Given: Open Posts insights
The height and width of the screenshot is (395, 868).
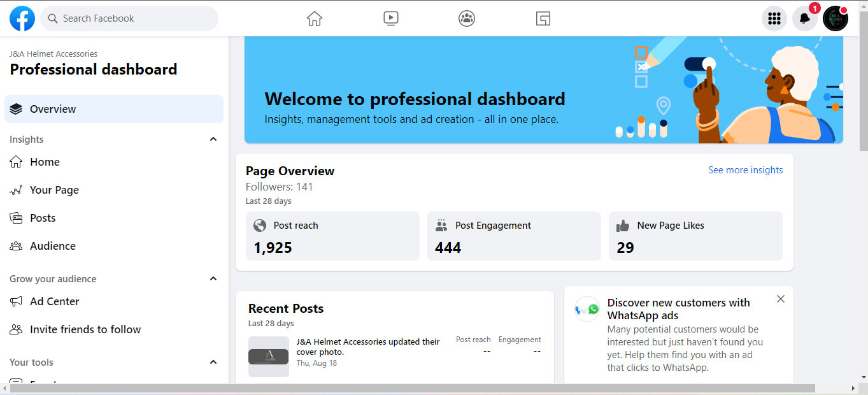Looking at the screenshot, I should coord(114,218).
